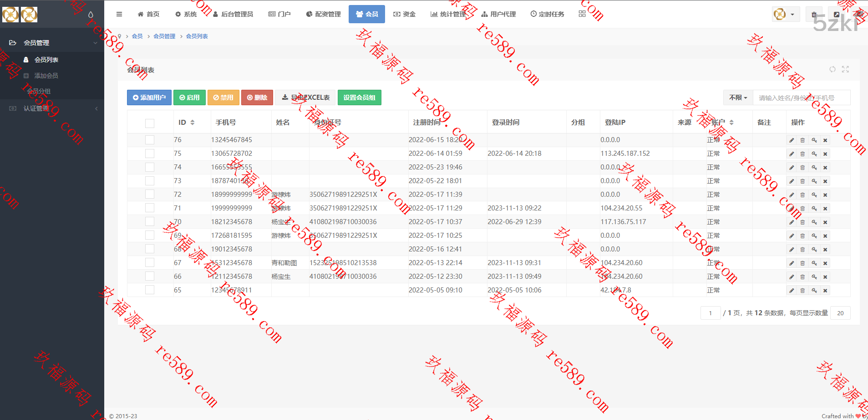868x420 pixels.
Task: Click the trash icon in the top header
Action: [x=814, y=15]
